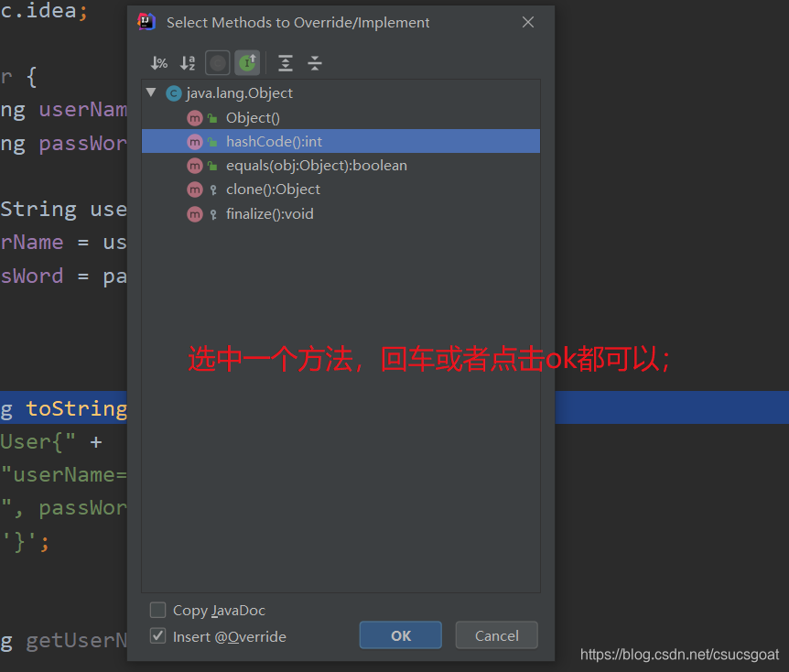Viewport: 789px width, 672px height.
Task: Toggle the show classes toolbar button
Action: [217, 63]
